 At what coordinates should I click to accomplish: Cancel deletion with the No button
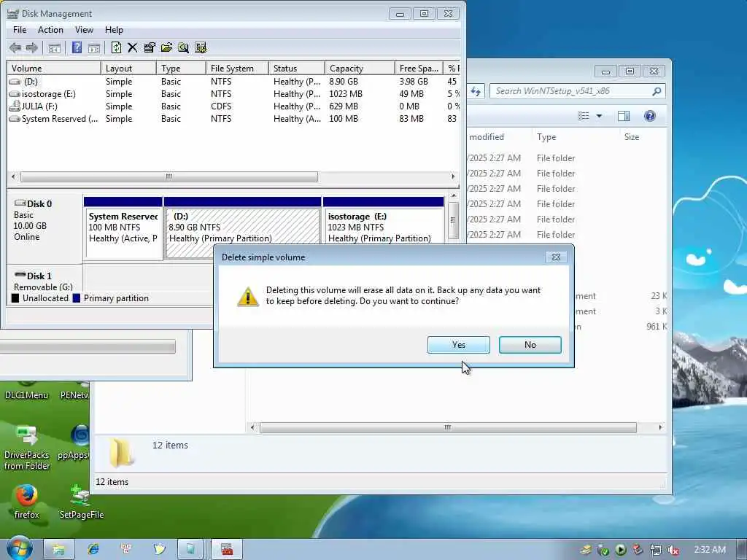530,345
